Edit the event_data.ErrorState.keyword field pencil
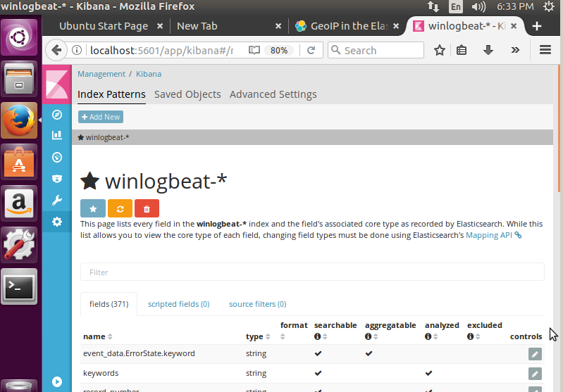Viewport: 563px width, 392px height. 535,354
